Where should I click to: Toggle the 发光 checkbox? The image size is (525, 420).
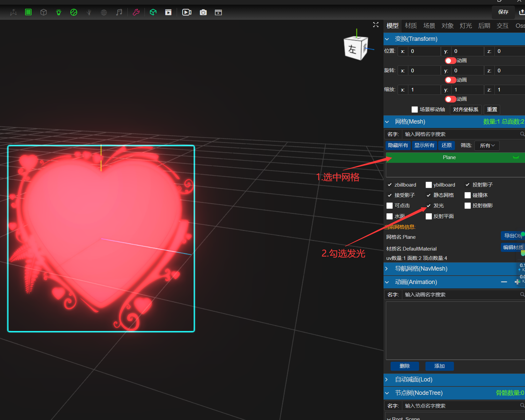coord(428,206)
